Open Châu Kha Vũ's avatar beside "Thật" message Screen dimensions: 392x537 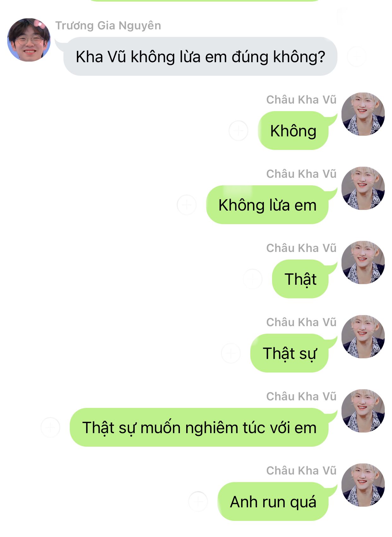[x=363, y=262]
